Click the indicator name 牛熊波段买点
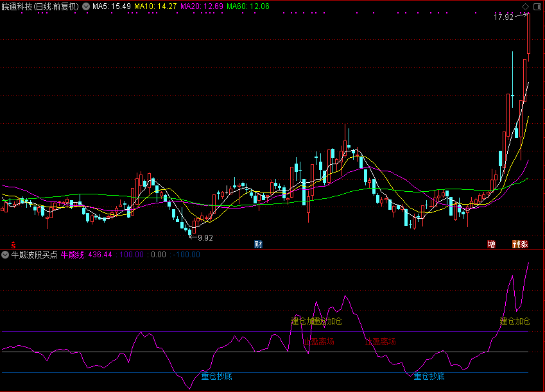The image size is (545, 392). (34, 254)
